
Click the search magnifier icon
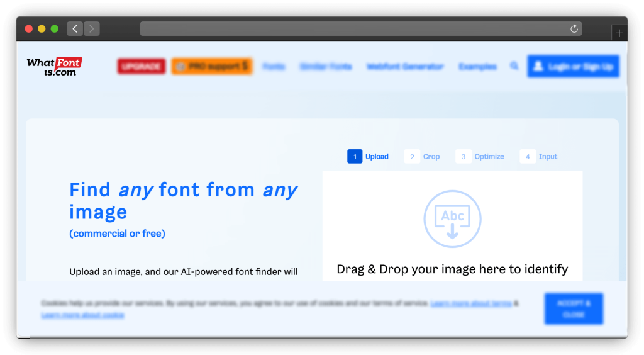(514, 66)
